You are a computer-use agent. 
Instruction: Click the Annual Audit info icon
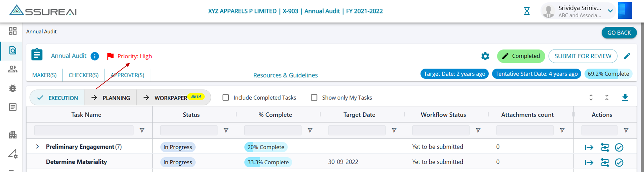coord(95,56)
